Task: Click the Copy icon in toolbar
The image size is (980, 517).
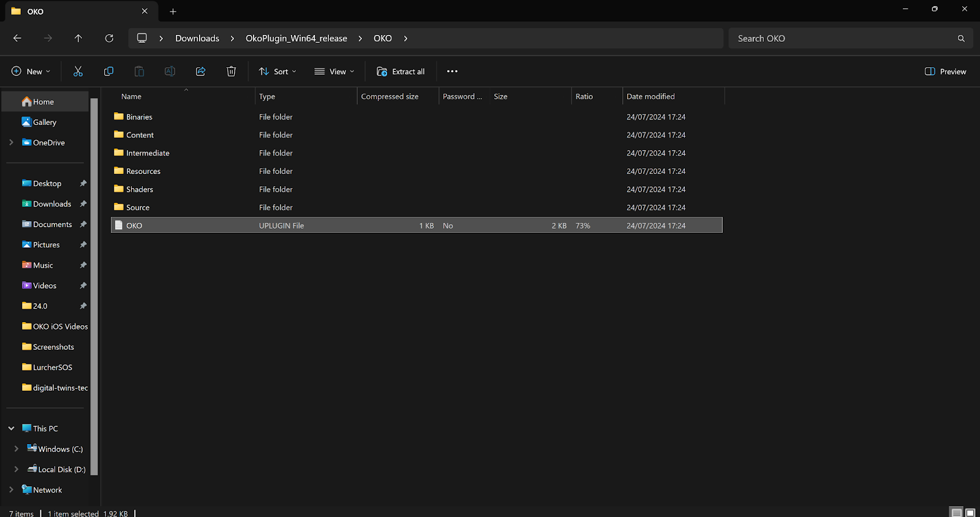Action: point(108,72)
